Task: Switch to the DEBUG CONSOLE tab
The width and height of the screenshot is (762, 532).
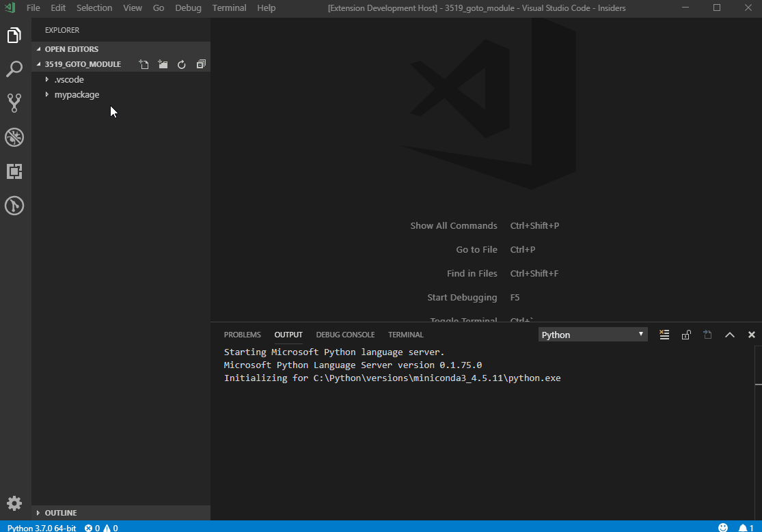Action: pyautogui.click(x=345, y=334)
